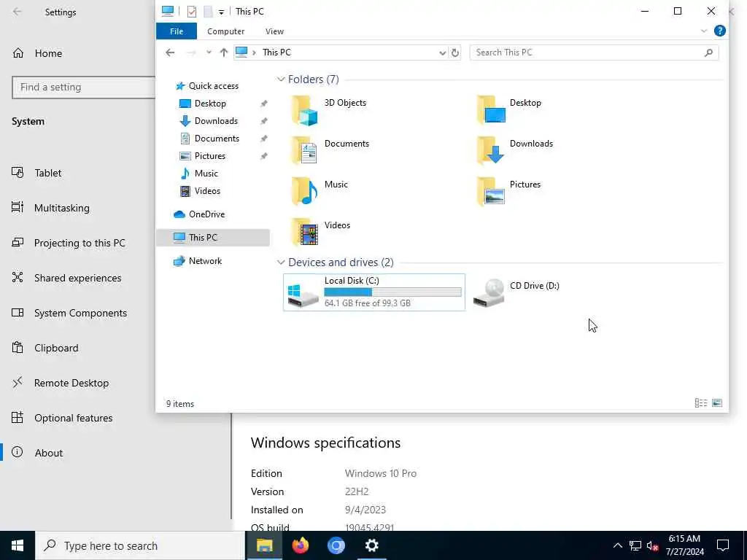Go up one level in File Explorer
Image resolution: width=747 pixels, height=560 pixels.
pos(223,52)
